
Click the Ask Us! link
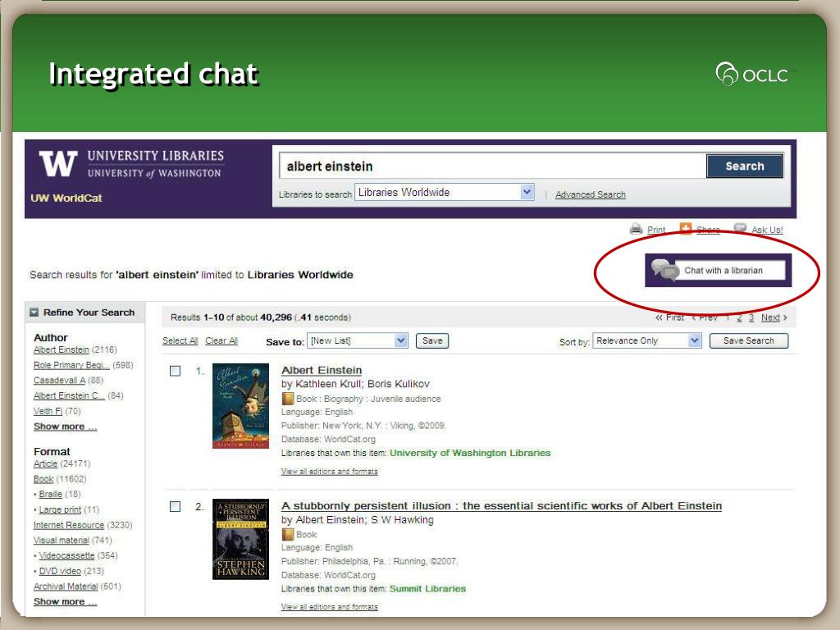point(767,230)
